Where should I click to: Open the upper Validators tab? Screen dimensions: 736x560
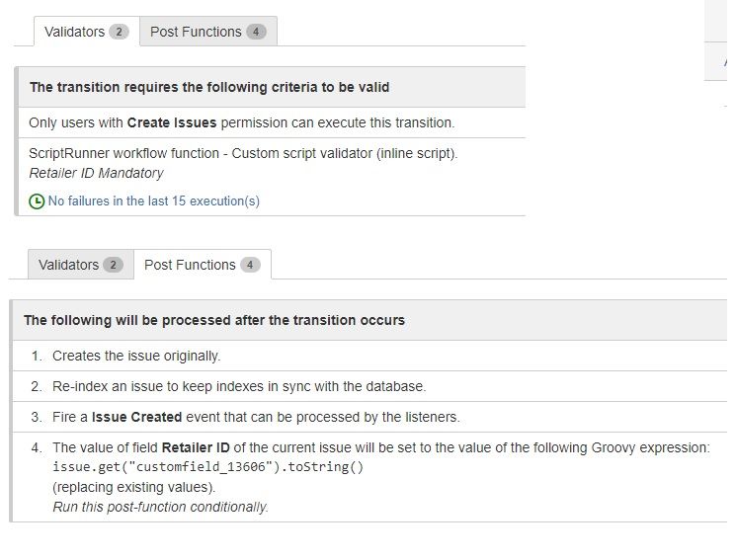(x=86, y=32)
